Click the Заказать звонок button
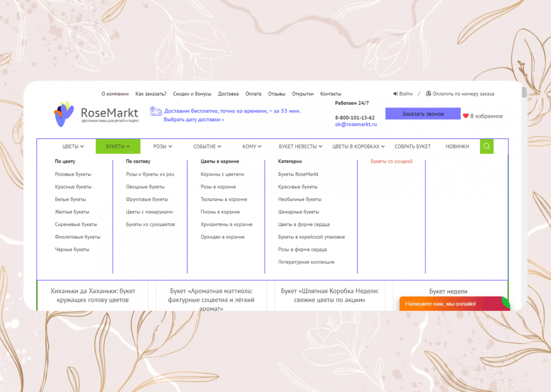The height and width of the screenshot is (392, 551). [423, 114]
